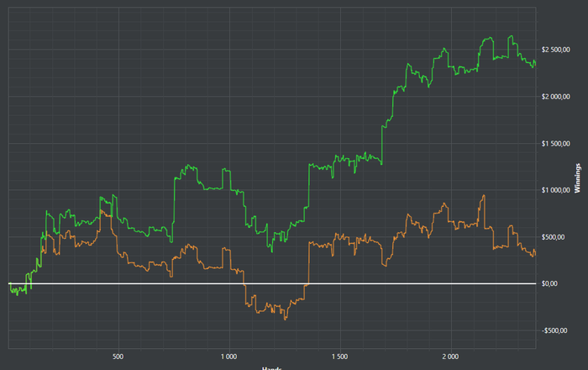The width and height of the screenshot is (588, 370).
Task: Click the lowest dip of the orange line
Action: 286,319
